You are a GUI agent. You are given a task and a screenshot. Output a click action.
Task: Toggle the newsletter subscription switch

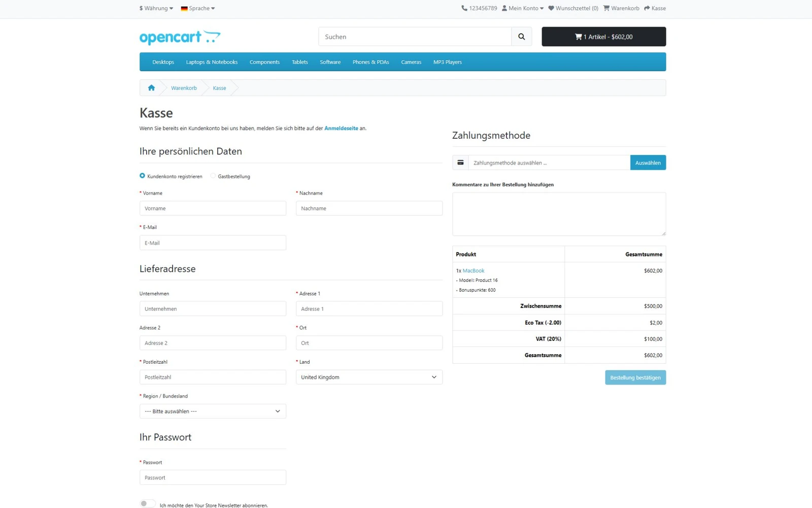click(x=147, y=504)
